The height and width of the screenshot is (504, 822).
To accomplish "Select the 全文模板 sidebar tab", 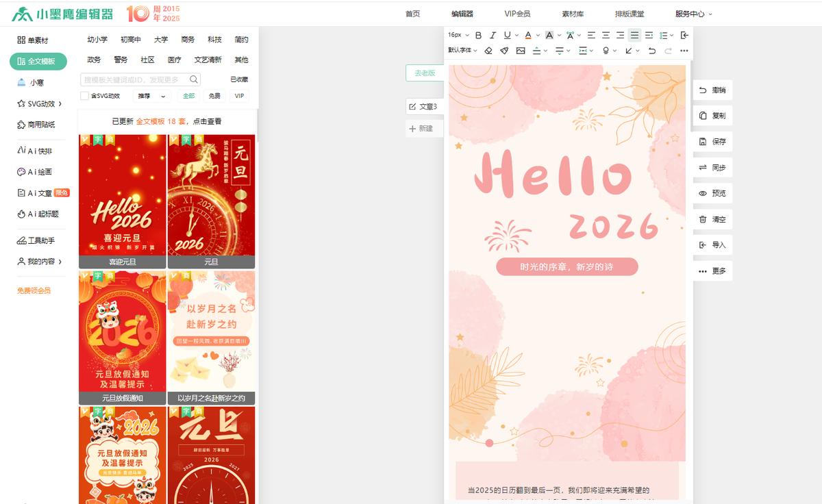I will [x=38, y=62].
